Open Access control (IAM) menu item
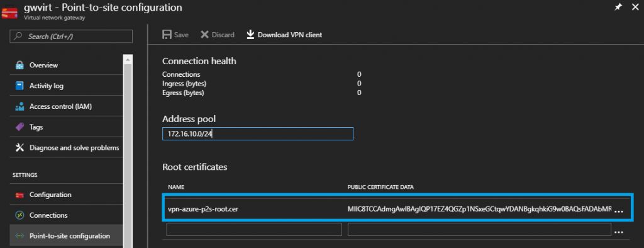The image size is (644, 248). pos(66,106)
